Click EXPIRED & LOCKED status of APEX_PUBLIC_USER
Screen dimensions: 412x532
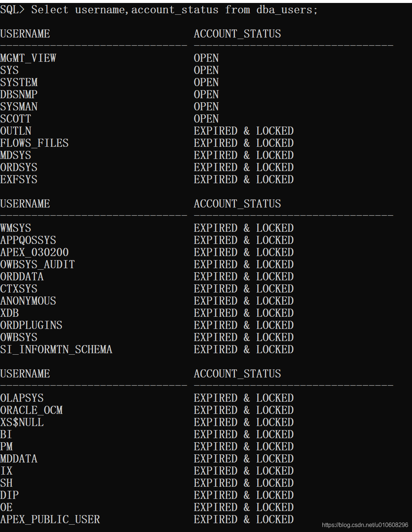tap(244, 519)
